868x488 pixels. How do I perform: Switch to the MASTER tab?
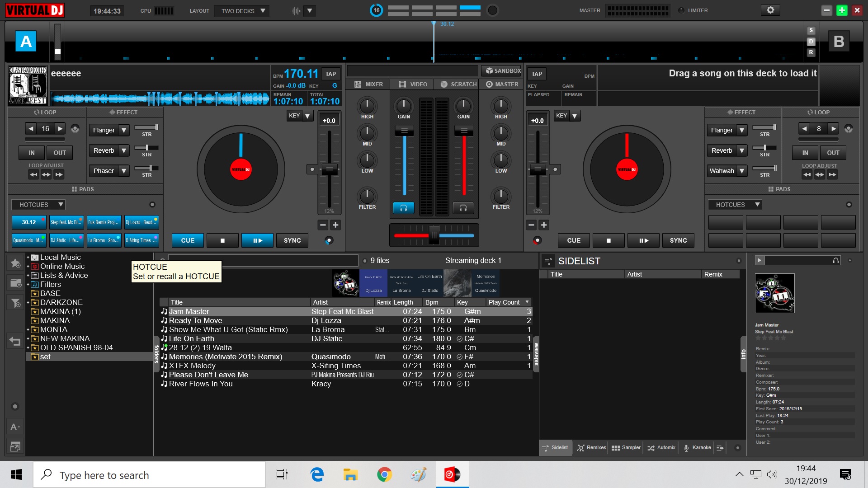(502, 84)
